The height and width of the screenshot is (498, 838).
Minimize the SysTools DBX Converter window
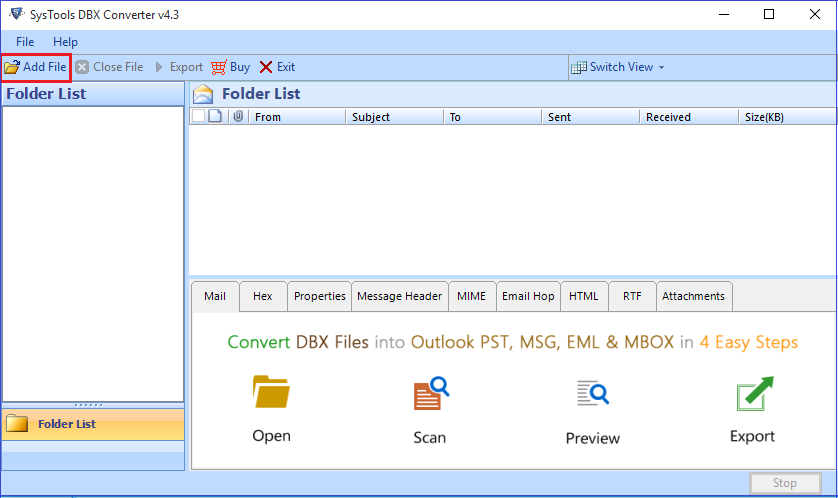(x=724, y=14)
